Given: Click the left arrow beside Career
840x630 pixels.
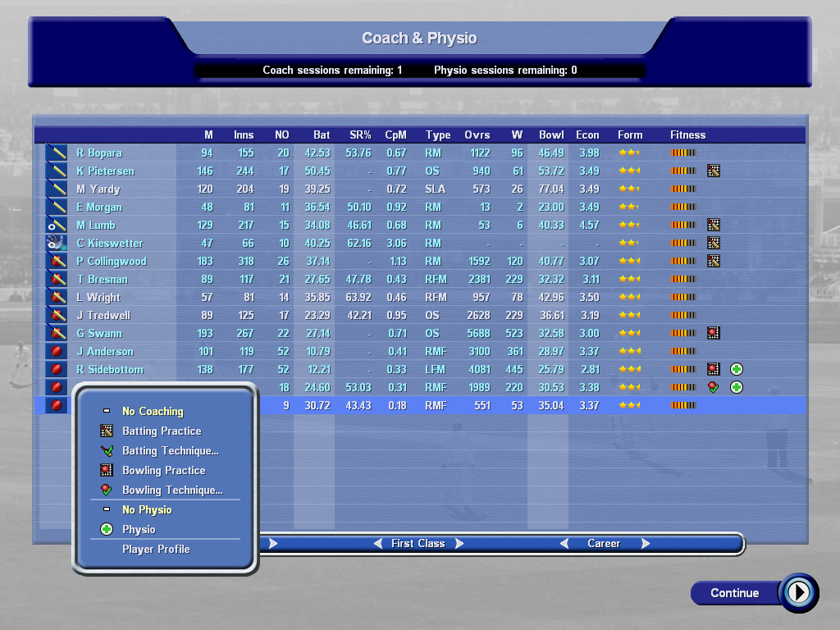Looking at the screenshot, I should point(564,544).
